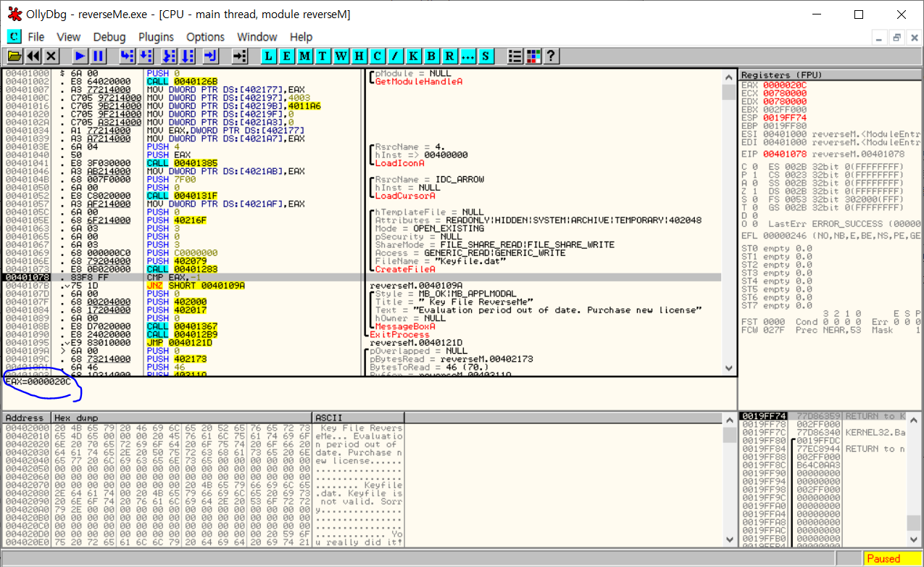The image size is (924, 567).
Task: Click the Trace into toolbar icon
Action: 169,56
